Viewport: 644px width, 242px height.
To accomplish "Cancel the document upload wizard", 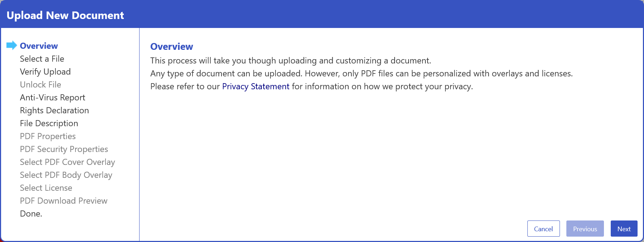I will [x=543, y=228].
